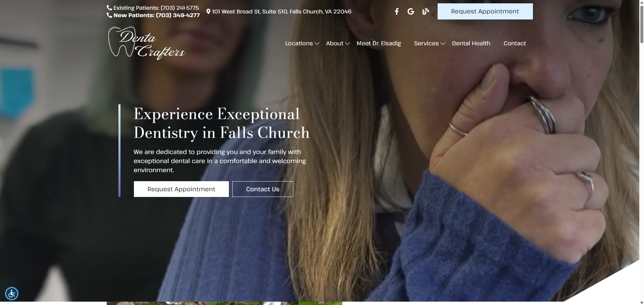644x305 pixels.
Task: Click the phone icon beside Existing Patients
Action: coord(109,8)
